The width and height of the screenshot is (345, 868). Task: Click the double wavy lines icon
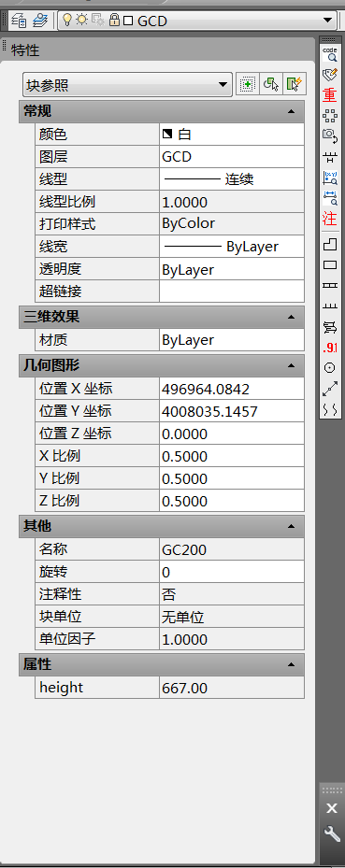[x=329, y=409]
